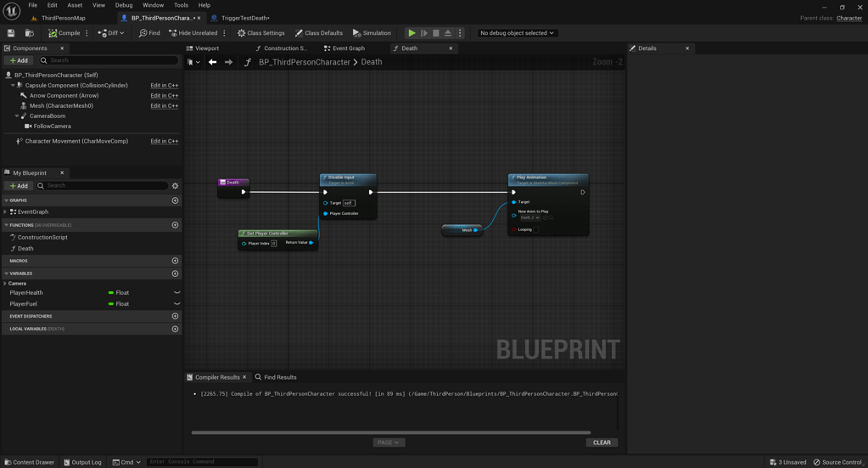This screenshot has height=468, width=868.
Task: Add a new function with plus icon
Action: pyautogui.click(x=175, y=225)
